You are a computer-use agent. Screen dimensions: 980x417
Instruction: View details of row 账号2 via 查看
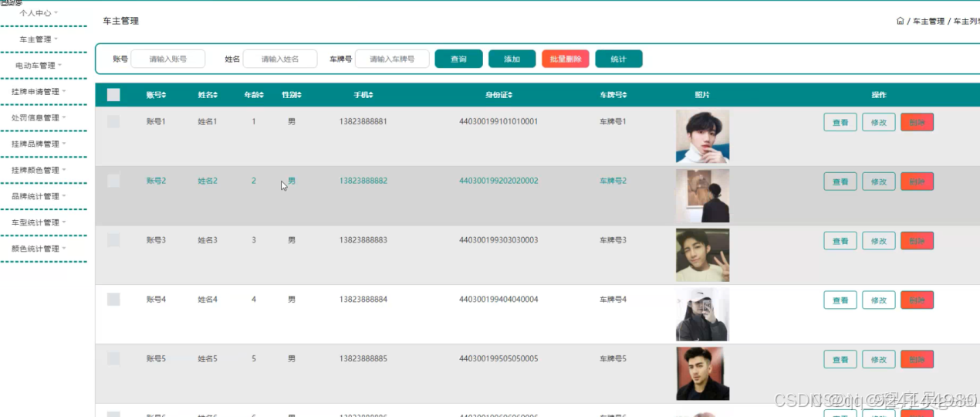(x=840, y=181)
